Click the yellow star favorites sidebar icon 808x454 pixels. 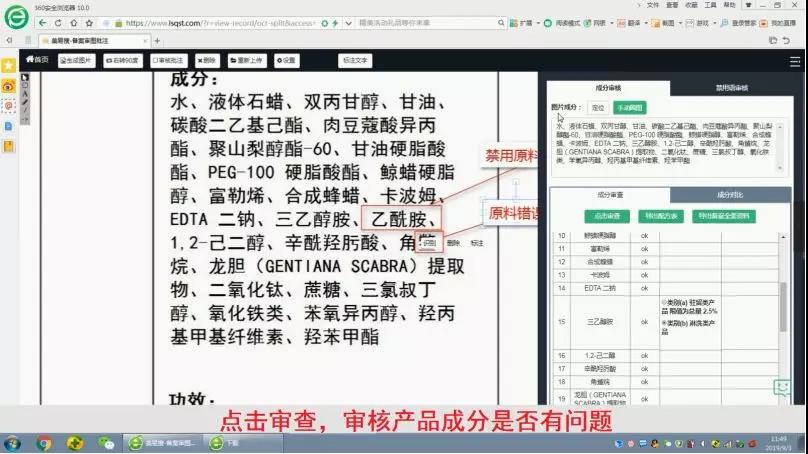(x=8, y=65)
